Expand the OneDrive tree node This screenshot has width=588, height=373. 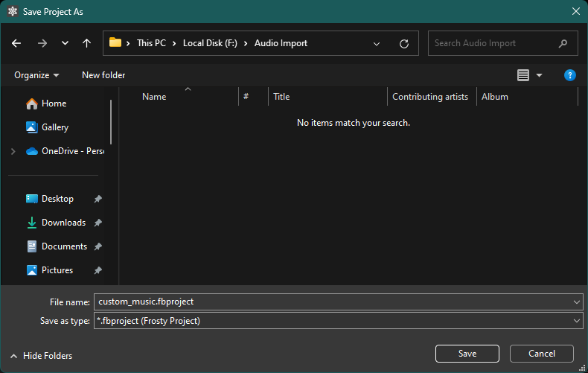coord(13,151)
